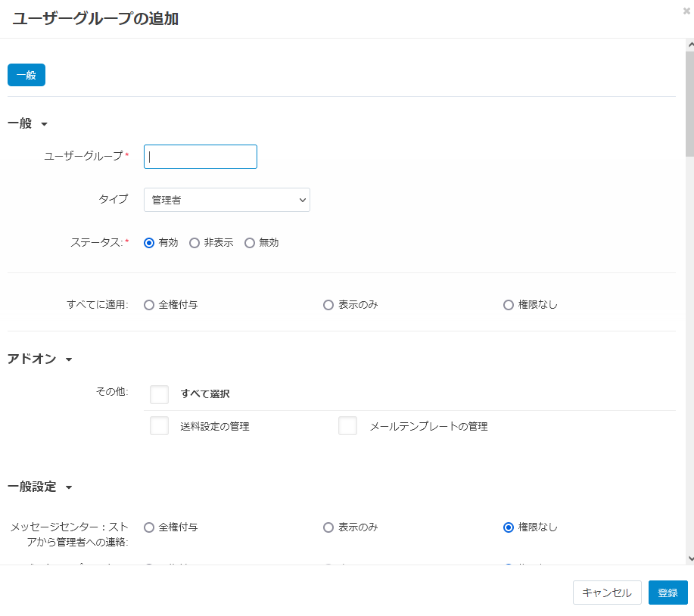
Task: Collapse the アドオン section
Action: pyautogui.click(x=40, y=359)
